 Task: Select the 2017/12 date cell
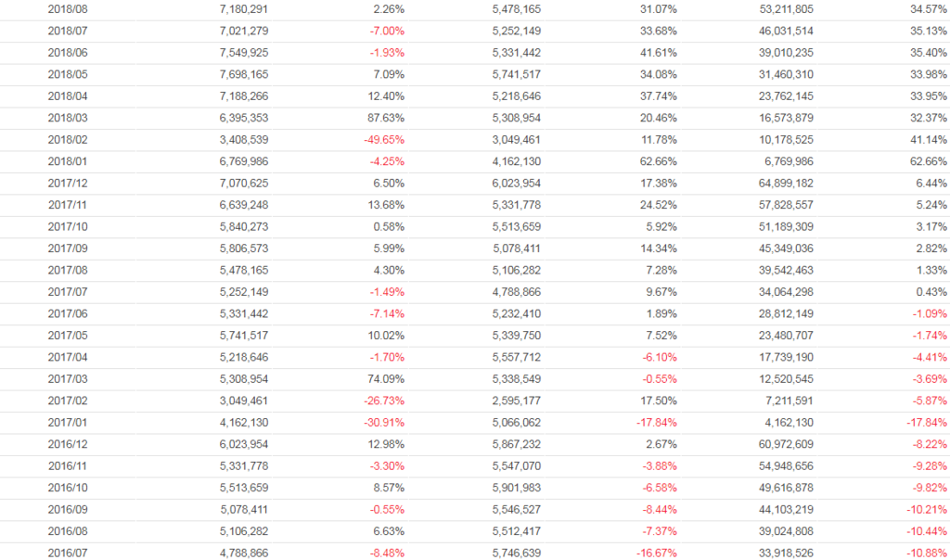point(67,184)
